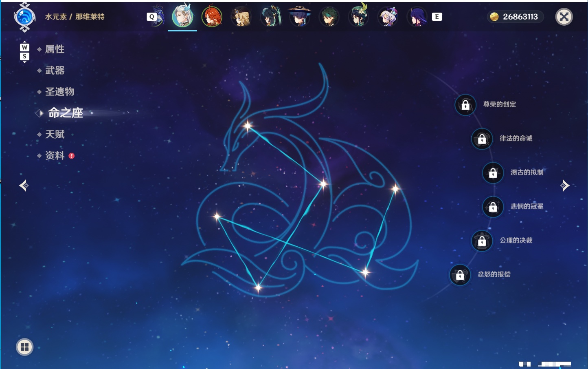This screenshot has height=369, width=588.
Task: Select the purple-haired character portrait
Action: (x=417, y=17)
